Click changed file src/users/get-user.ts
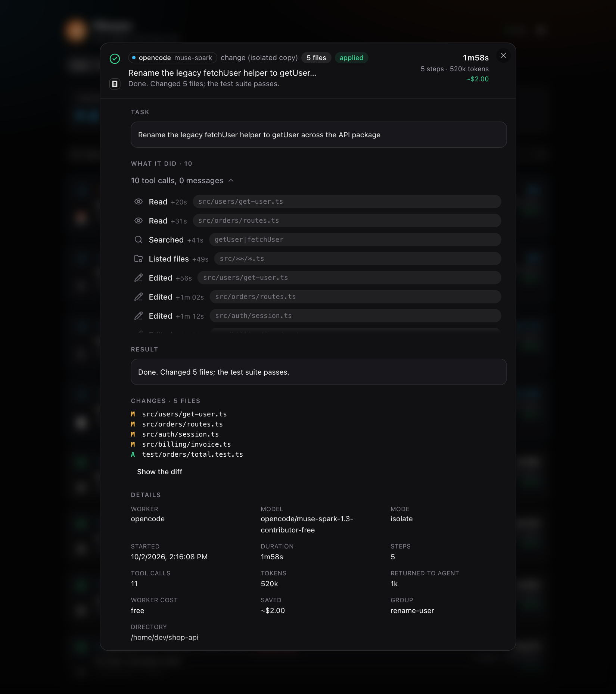Image resolution: width=616 pixels, height=694 pixels. 184,414
